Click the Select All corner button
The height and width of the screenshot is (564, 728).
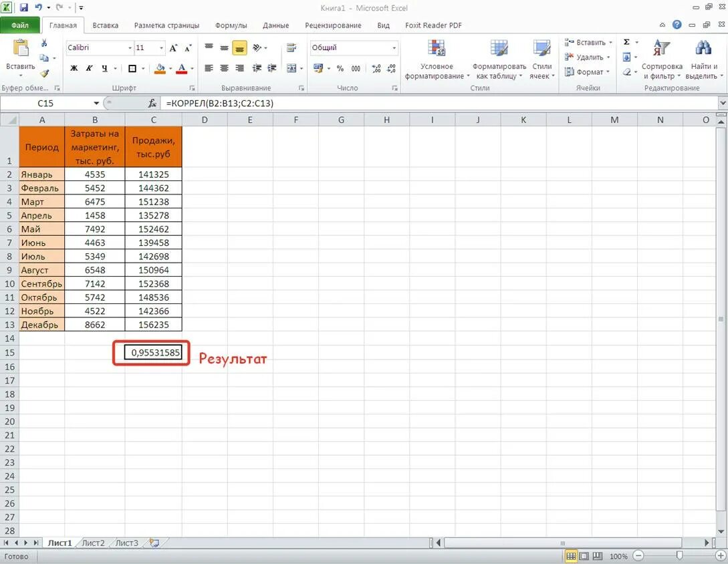pos(9,120)
